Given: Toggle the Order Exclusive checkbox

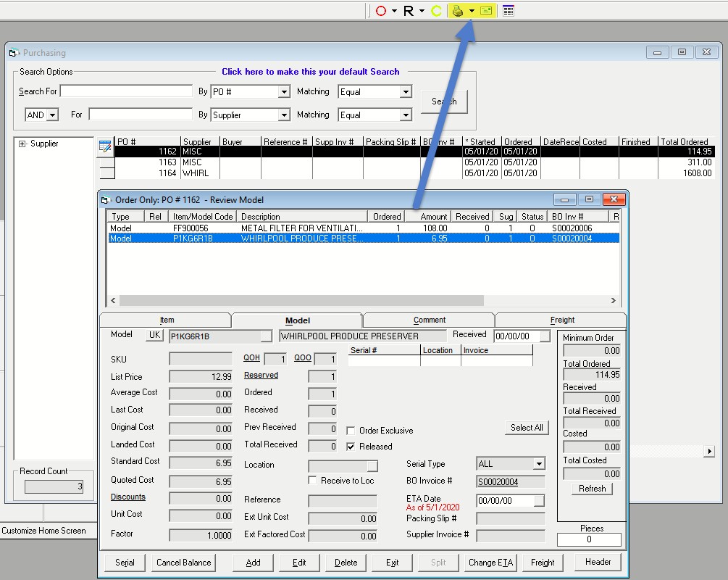Looking at the screenshot, I should (351, 431).
